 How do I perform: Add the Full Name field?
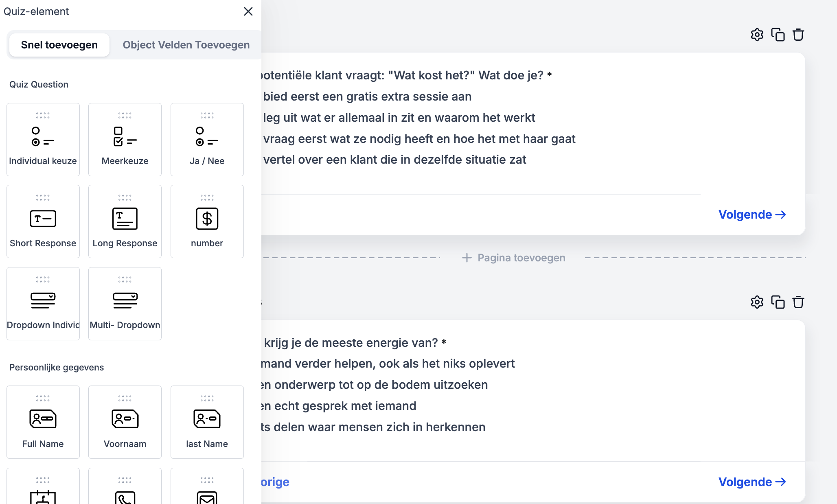(43, 422)
